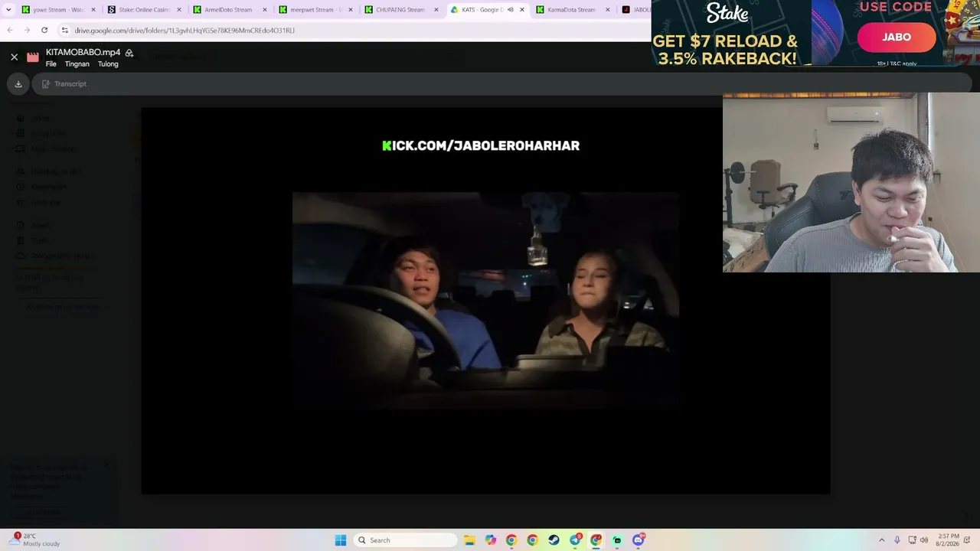Open Discord from the taskbar

[639, 540]
